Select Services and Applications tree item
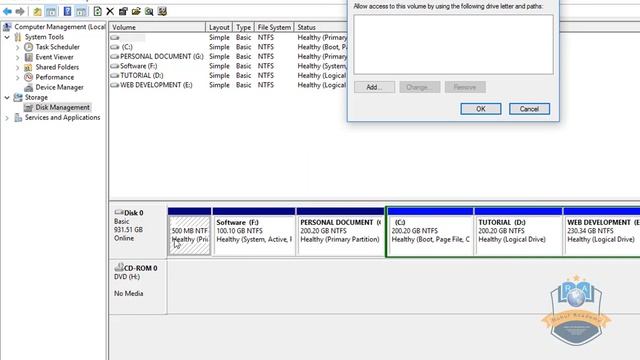The image size is (640, 360). click(x=62, y=118)
